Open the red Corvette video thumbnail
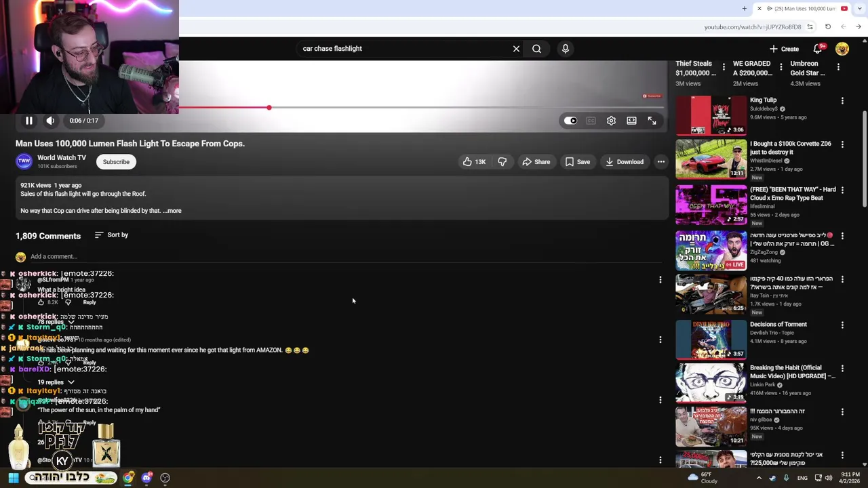868x488 pixels. [711, 159]
